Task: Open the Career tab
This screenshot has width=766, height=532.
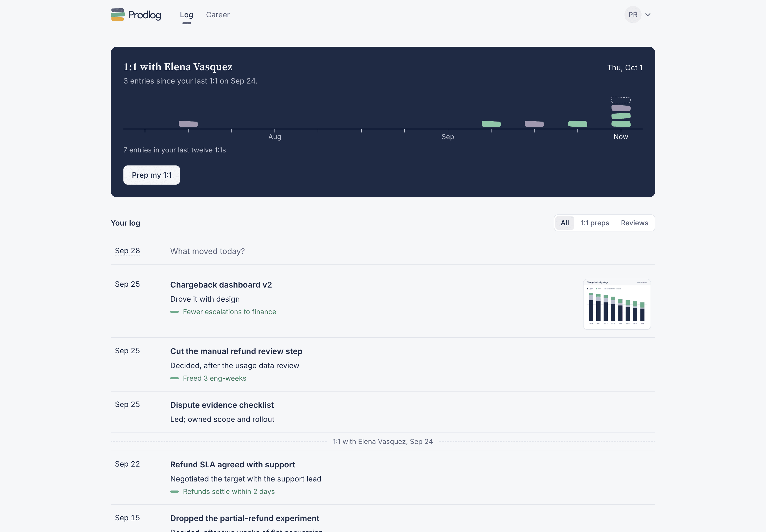Action: click(218, 15)
